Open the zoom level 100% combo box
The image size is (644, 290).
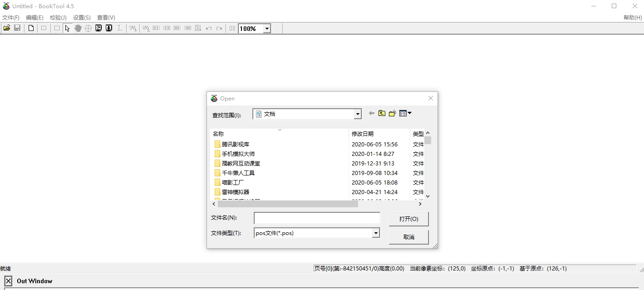click(267, 28)
